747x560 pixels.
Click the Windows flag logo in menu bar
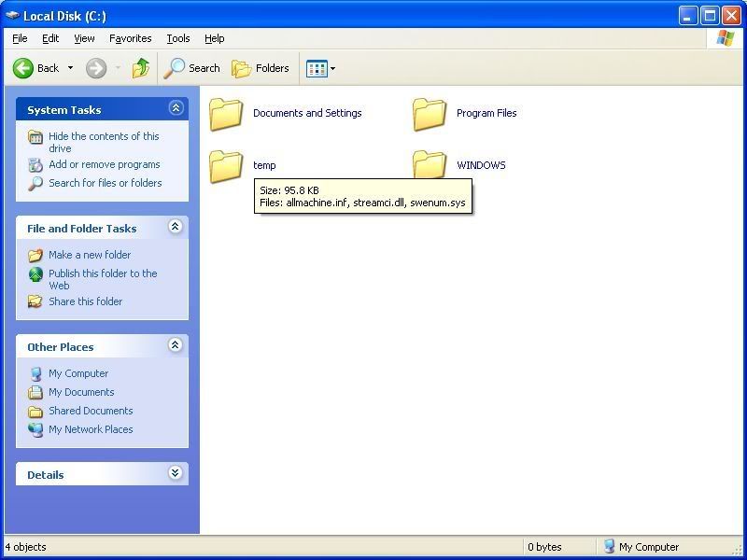pos(726,38)
